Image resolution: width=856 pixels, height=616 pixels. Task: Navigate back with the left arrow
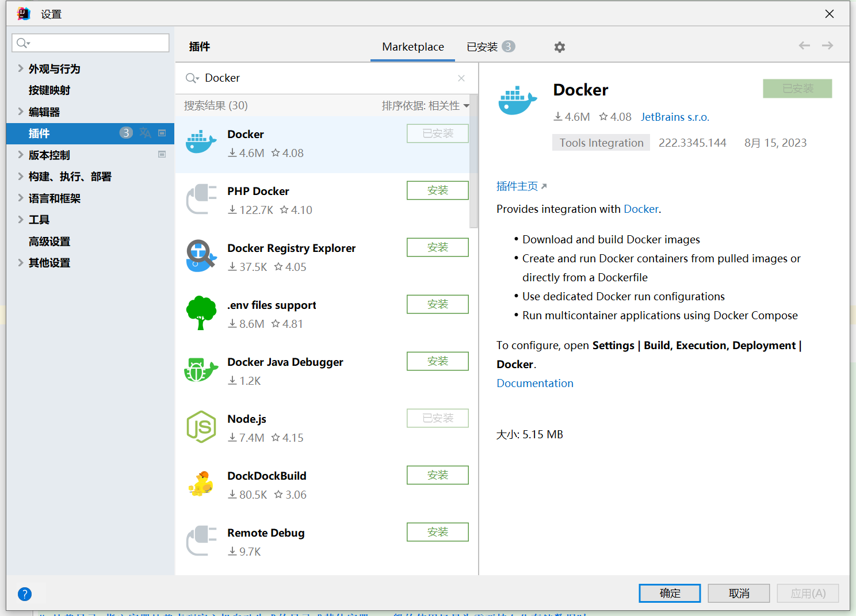tap(804, 46)
